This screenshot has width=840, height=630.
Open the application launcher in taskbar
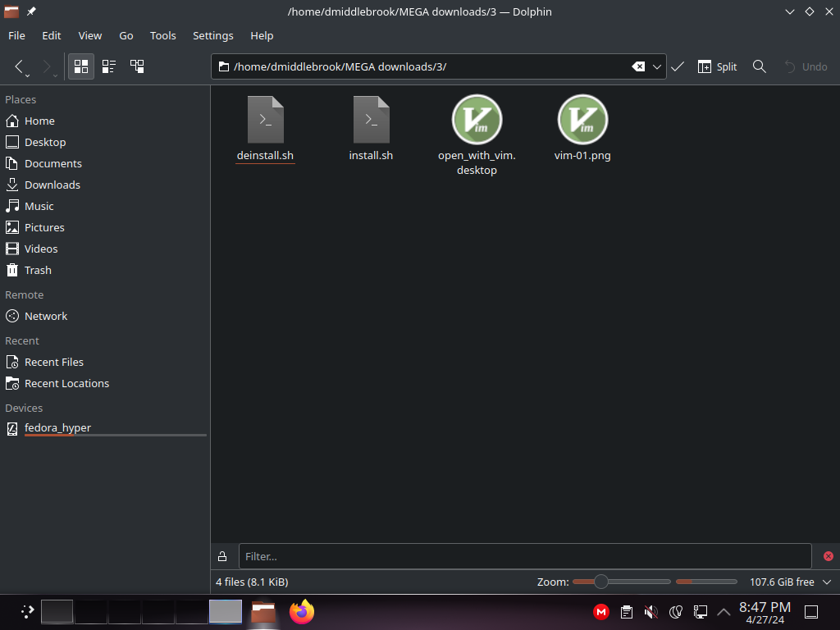tap(27, 612)
